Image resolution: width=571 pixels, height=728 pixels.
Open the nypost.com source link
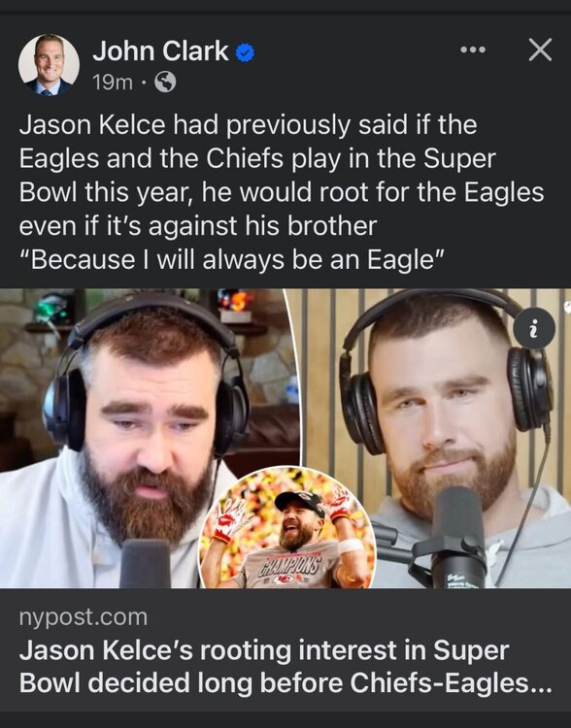point(84,617)
